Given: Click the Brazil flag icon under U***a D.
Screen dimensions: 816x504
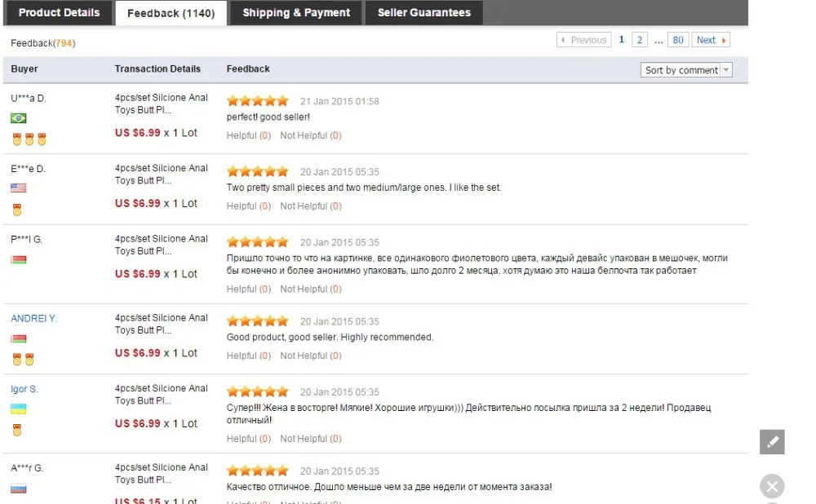Looking at the screenshot, I should point(18,118).
